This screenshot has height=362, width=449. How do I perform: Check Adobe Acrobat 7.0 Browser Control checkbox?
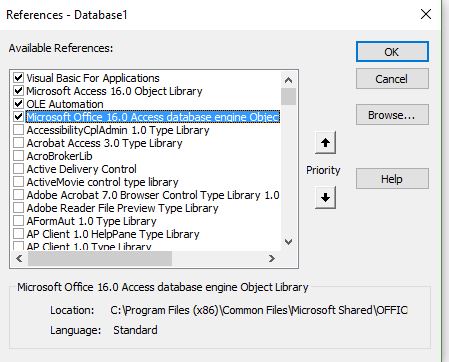(x=18, y=195)
